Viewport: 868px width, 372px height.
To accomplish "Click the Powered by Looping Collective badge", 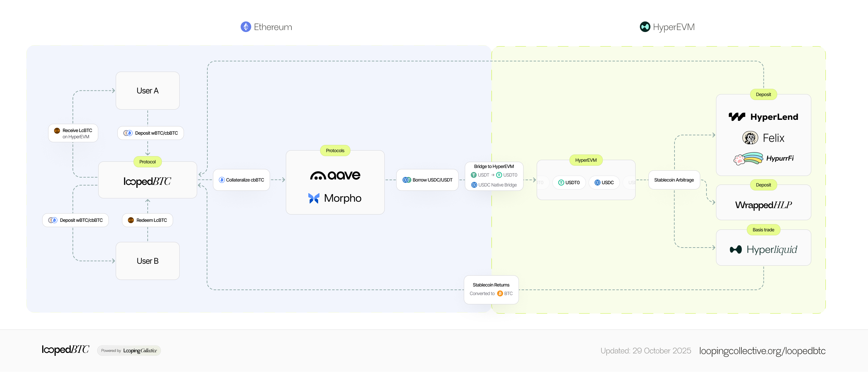I will coord(129,351).
